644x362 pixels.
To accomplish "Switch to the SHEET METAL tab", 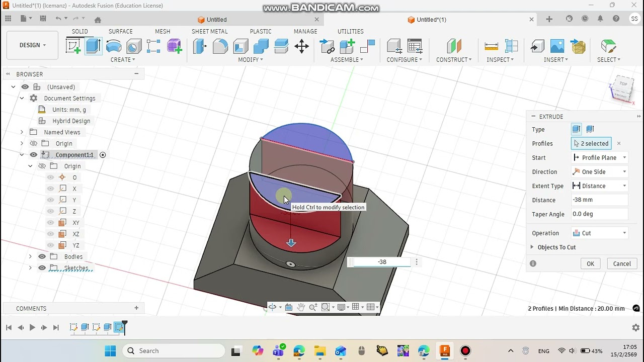I will [x=209, y=31].
